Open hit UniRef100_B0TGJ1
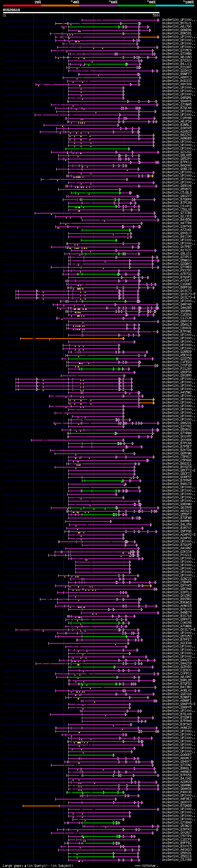Screen dimensions: 197x868 (x=177, y=24)
